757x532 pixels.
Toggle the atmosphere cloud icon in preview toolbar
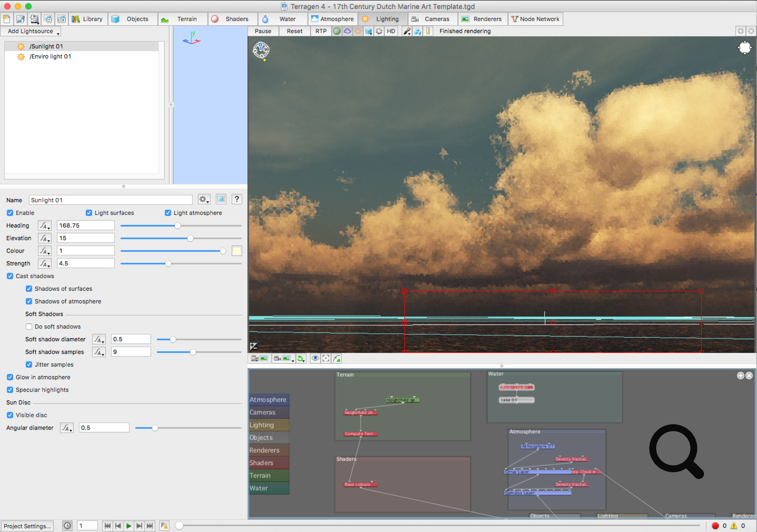pos(347,31)
